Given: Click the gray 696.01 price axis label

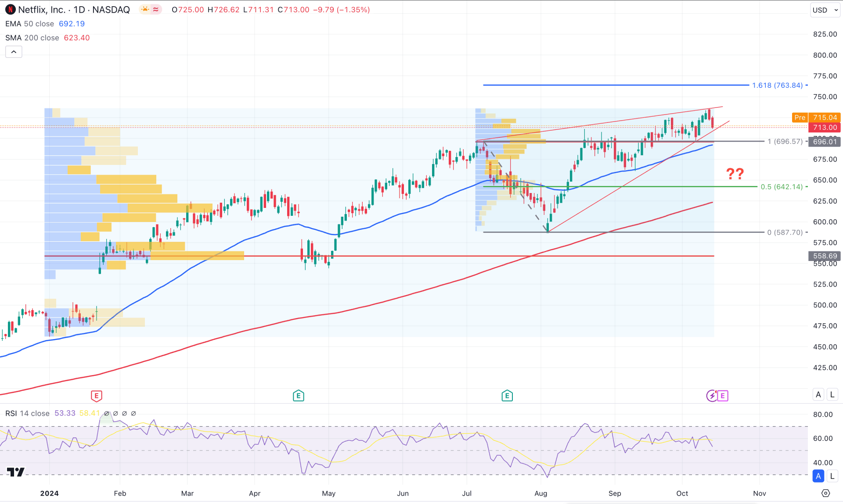Looking at the screenshot, I should tap(825, 141).
